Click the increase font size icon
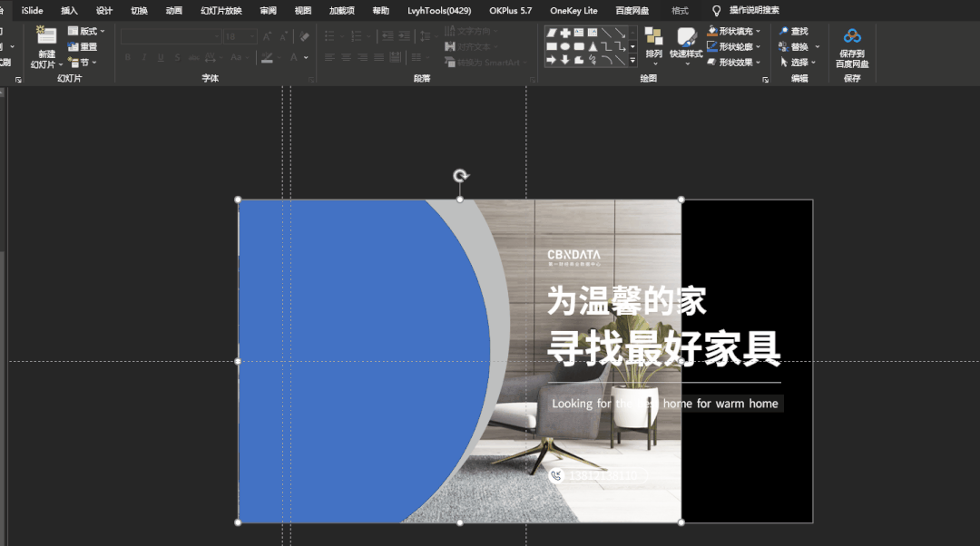 point(268,36)
